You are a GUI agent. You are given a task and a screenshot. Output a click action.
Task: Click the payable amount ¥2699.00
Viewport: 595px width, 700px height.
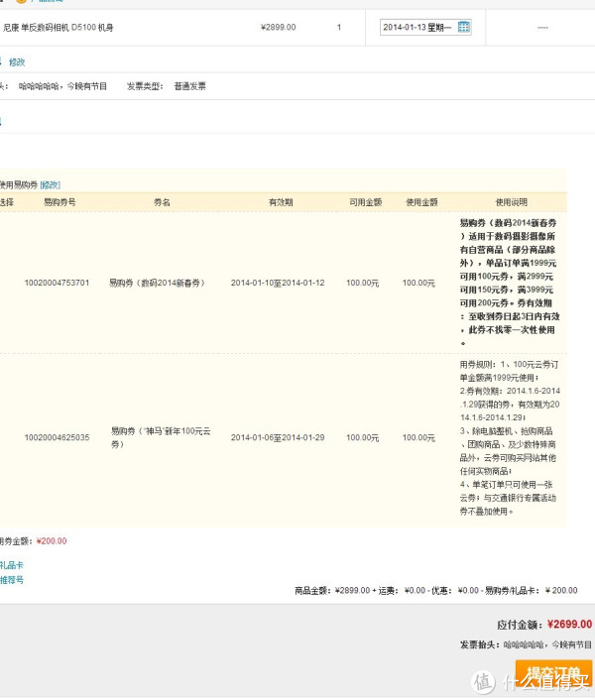pyautogui.click(x=569, y=624)
